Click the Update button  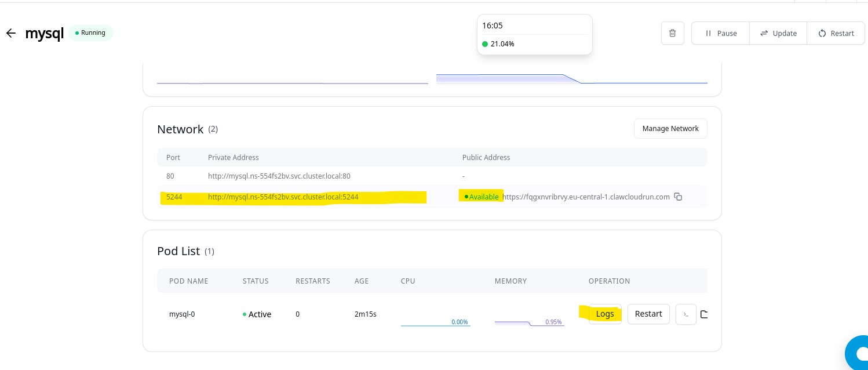tap(778, 33)
